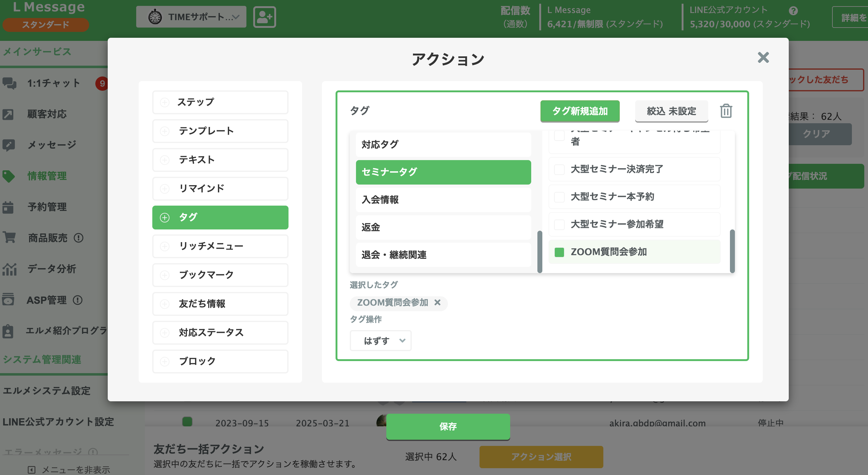Remove the selected ZOOM質問会参加 tag chip
Screen dimensions: 868x475
tap(438, 303)
